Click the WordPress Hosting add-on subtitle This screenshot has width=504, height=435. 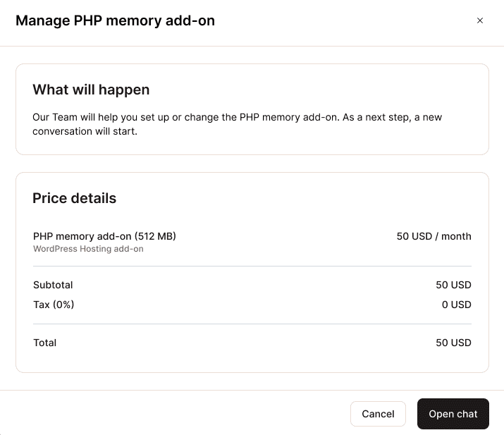coord(88,249)
